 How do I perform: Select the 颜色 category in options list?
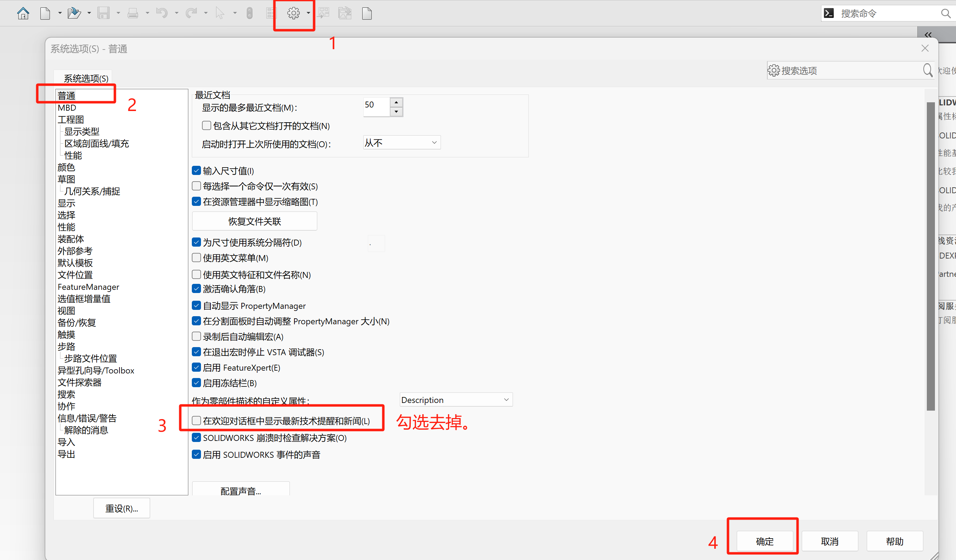coord(66,167)
